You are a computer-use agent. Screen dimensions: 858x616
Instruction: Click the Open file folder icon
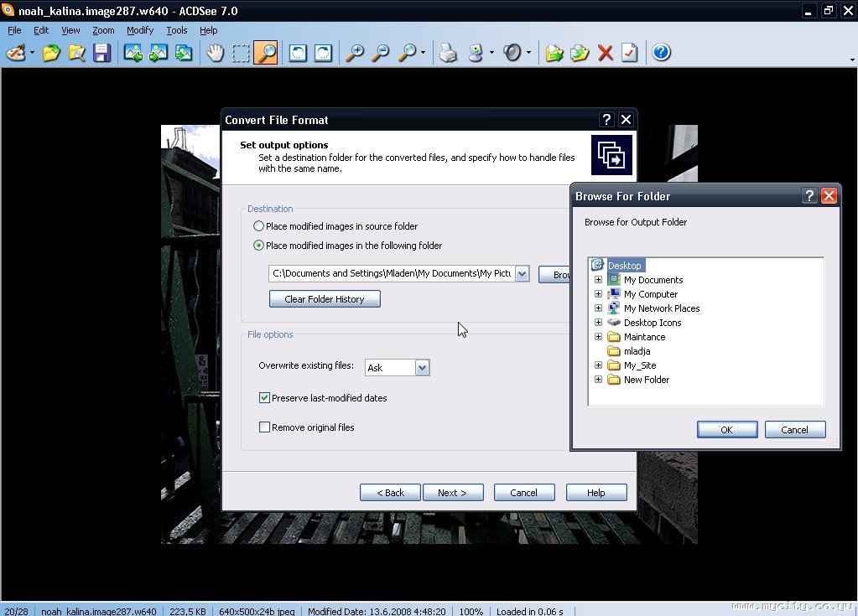[x=51, y=53]
